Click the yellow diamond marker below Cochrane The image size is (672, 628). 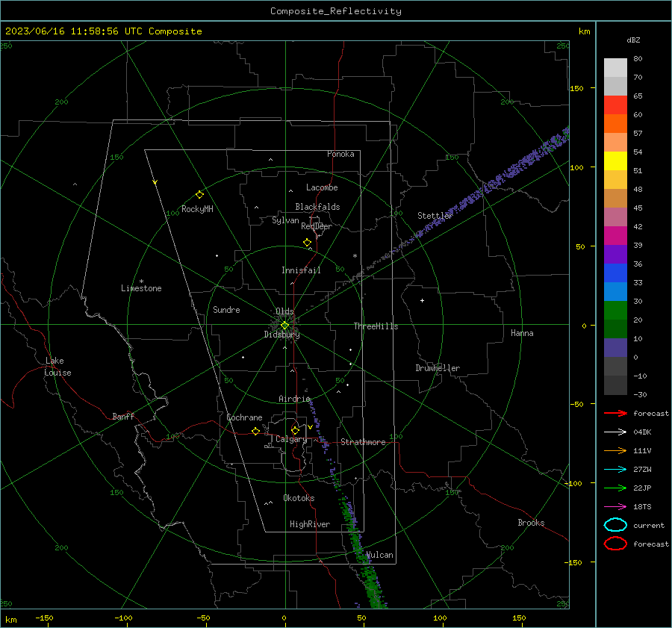click(255, 431)
